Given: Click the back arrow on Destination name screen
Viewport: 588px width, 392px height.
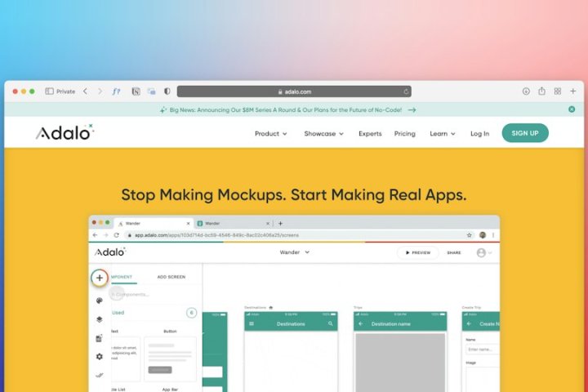Looking at the screenshot, I should [x=361, y=323].
